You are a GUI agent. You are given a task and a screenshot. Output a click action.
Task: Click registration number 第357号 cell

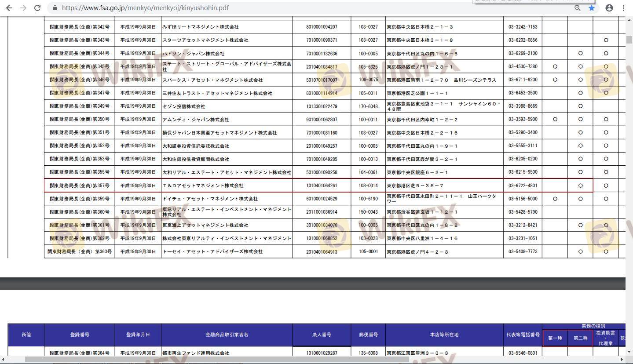79,186
